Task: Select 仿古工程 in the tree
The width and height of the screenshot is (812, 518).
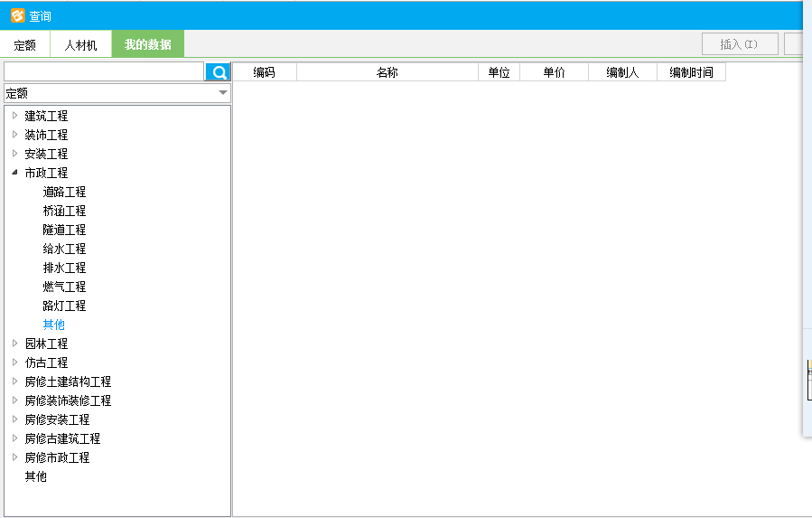Action: (x=46, y=363)
